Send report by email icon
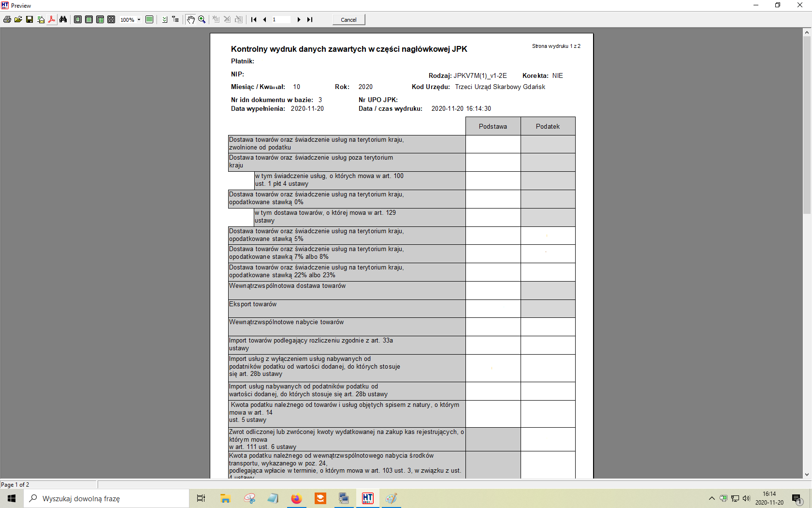This screenshot has width=812, height=508. pos(41,20)
